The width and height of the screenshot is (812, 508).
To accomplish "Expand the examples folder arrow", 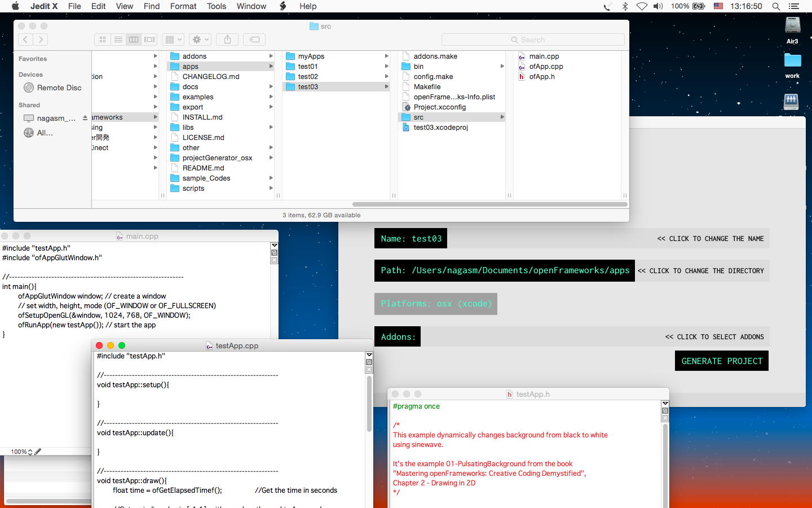I will (x=271, y=97).
